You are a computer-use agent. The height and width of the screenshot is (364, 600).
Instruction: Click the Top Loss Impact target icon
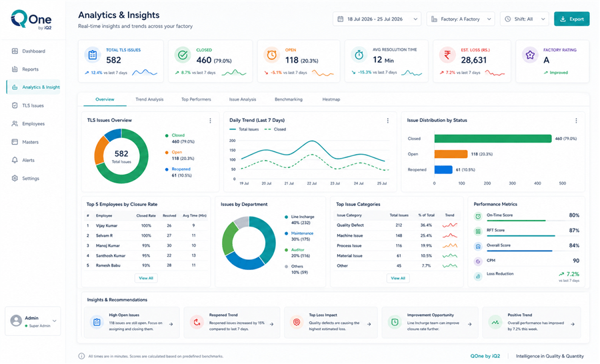point(296,322)
